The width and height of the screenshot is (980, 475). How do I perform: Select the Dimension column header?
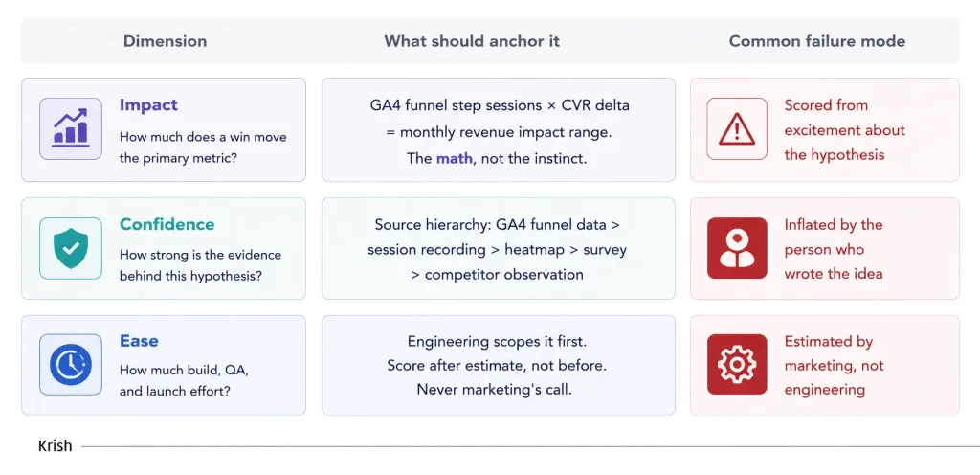tap(165, 41)
